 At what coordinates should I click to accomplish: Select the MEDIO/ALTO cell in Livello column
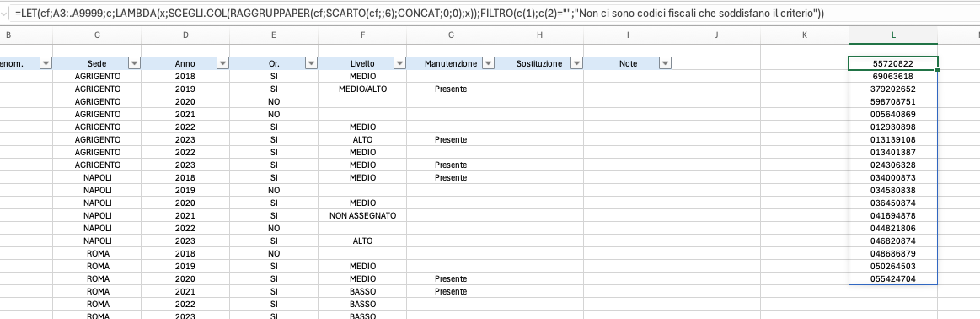pyautogui.click(x=362, y=89)
